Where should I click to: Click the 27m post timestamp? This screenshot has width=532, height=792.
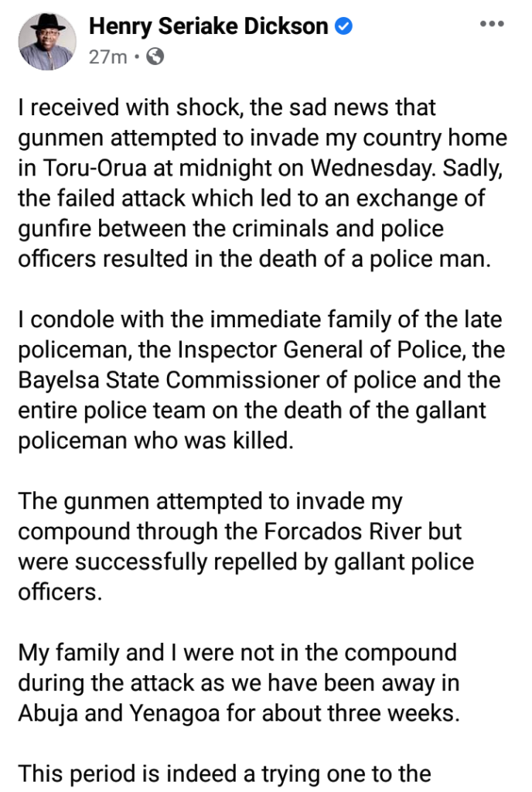107,56
